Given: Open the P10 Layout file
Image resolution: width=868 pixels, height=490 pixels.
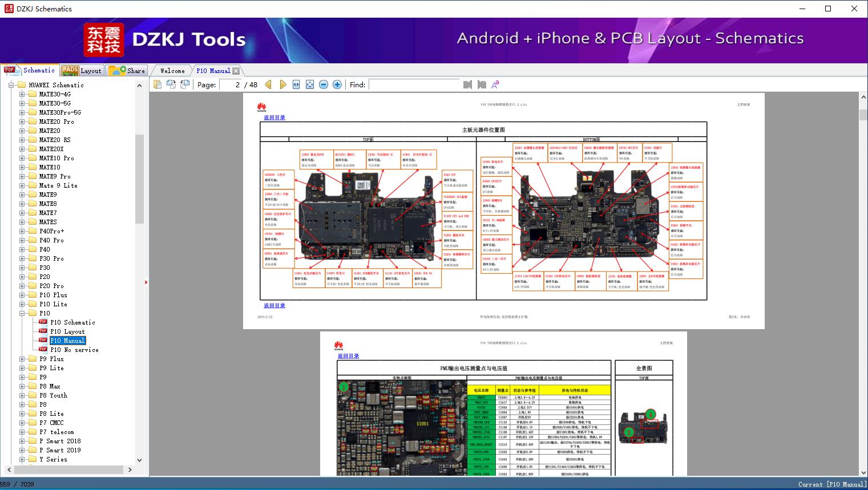Looking at the screenshot, I should coord(67,331).
